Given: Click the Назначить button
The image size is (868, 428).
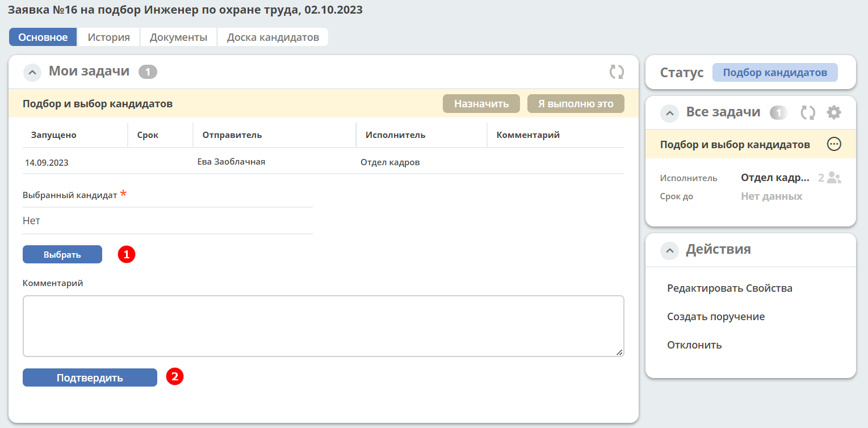Looking at the screenshot, I should pos(481,104).
